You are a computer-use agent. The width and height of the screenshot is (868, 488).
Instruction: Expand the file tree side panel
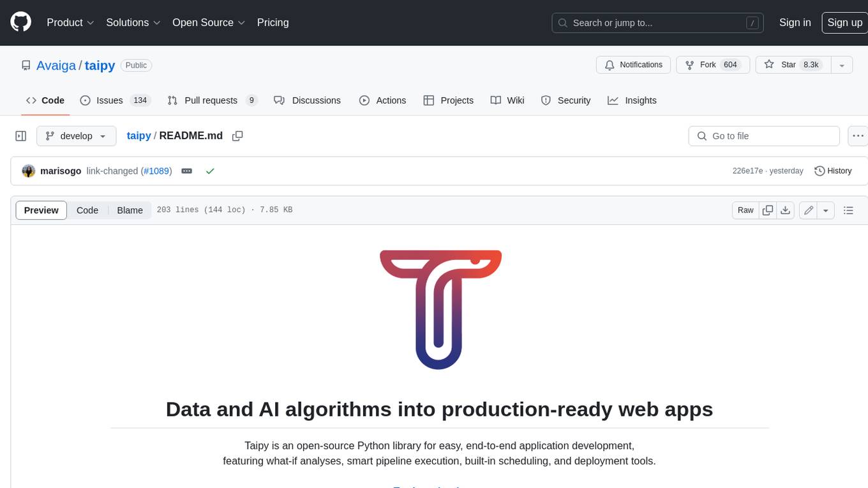(x=21, y=136)
